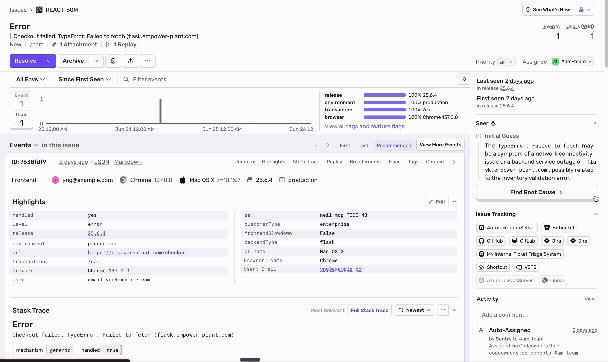This screenshot has height=362, width=608.
Task: Click the event spike bar in chart
Action: pos(161,111)
